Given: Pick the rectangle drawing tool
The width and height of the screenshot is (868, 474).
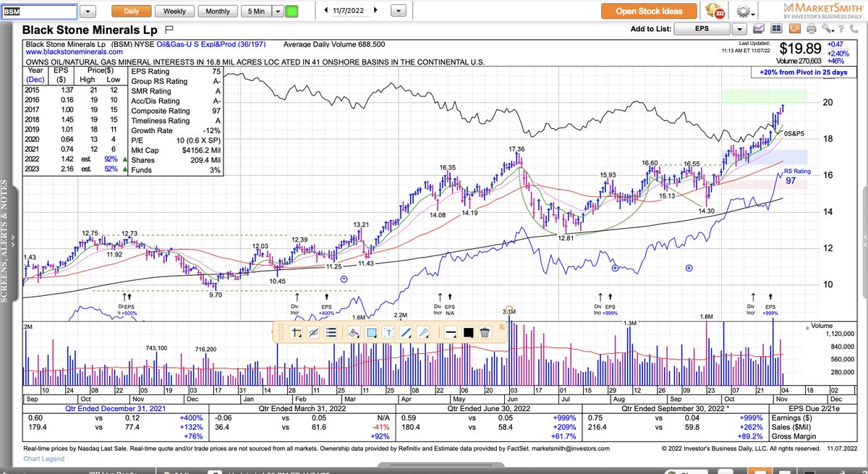Looking at the screenshot, I should click(370, 331).
